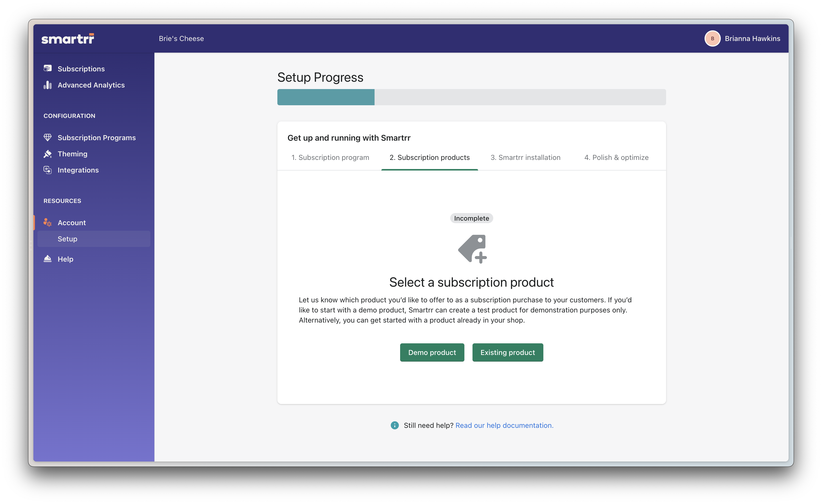
Task: Click the Theming paintbrush icon
Action: pos(48,154)
